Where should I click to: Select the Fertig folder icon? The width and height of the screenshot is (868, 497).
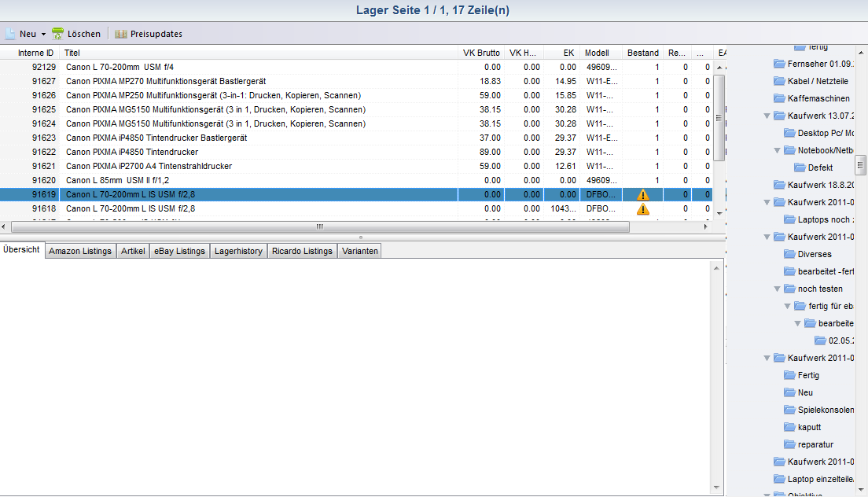tap(790, 374)
